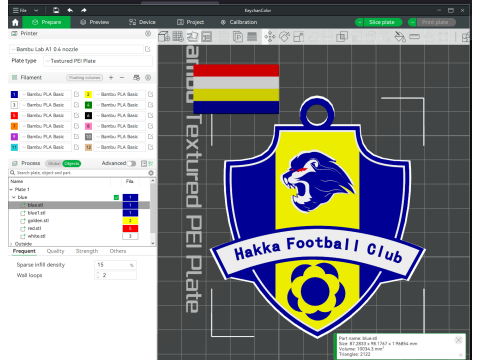Switch Process scope to Objects
Image resolution: width=480 pixels, height=360 pixels.
click(72, 163)
